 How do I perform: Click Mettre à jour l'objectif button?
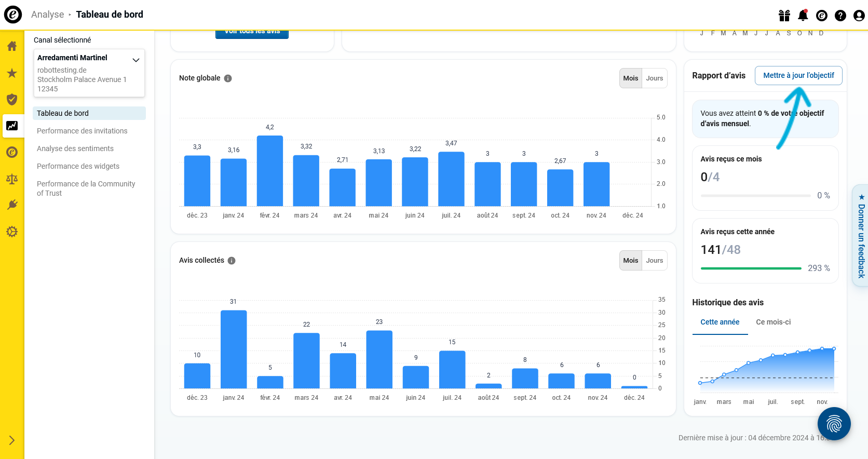798,75
